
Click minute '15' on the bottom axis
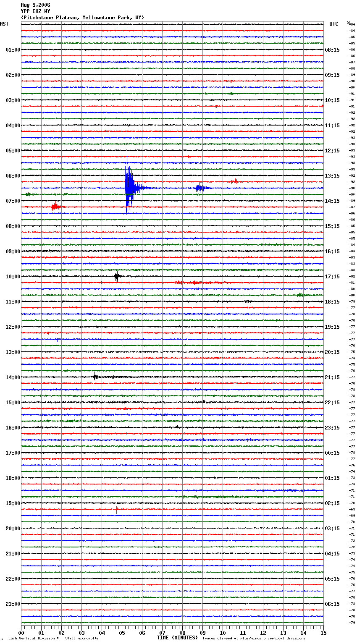click(x=323, y=633)
